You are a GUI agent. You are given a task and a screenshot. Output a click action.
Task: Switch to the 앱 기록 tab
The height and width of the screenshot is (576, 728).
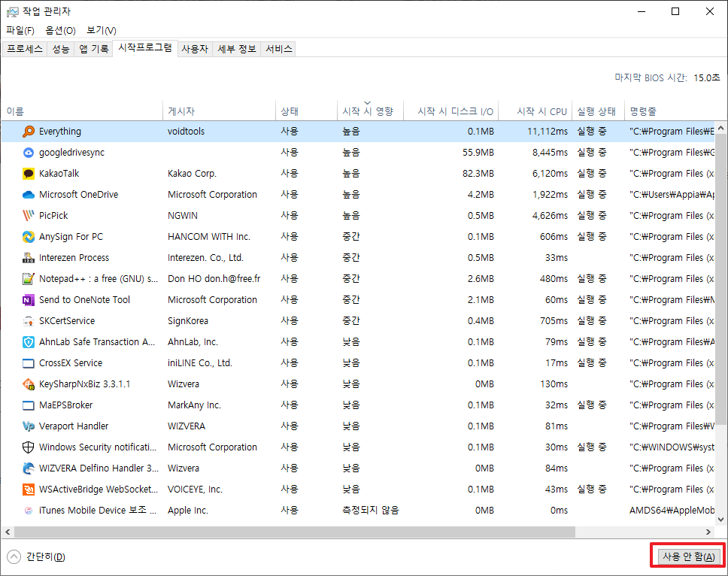[93, 49]
